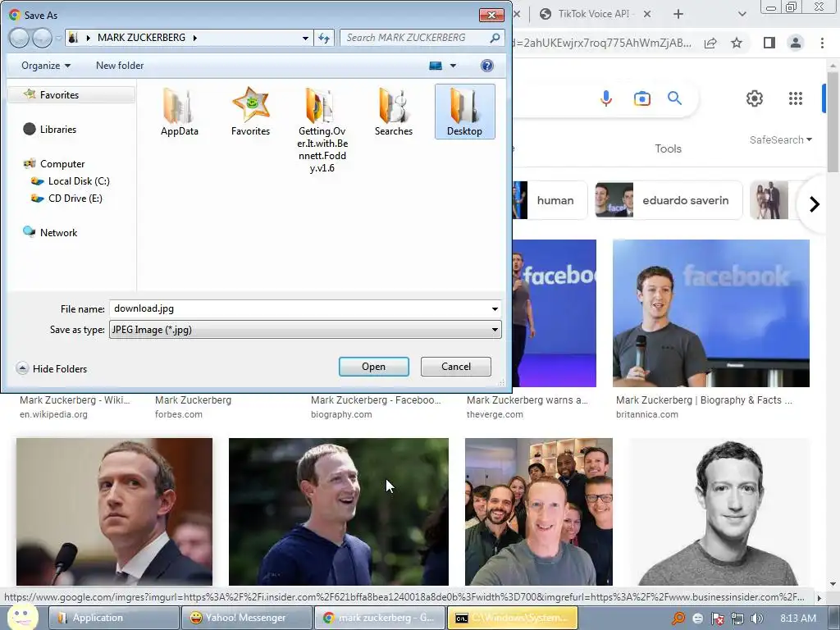840x630 pixels.
Task: Share this page from Chrome address bar
Action: click(x=710, y=43)
